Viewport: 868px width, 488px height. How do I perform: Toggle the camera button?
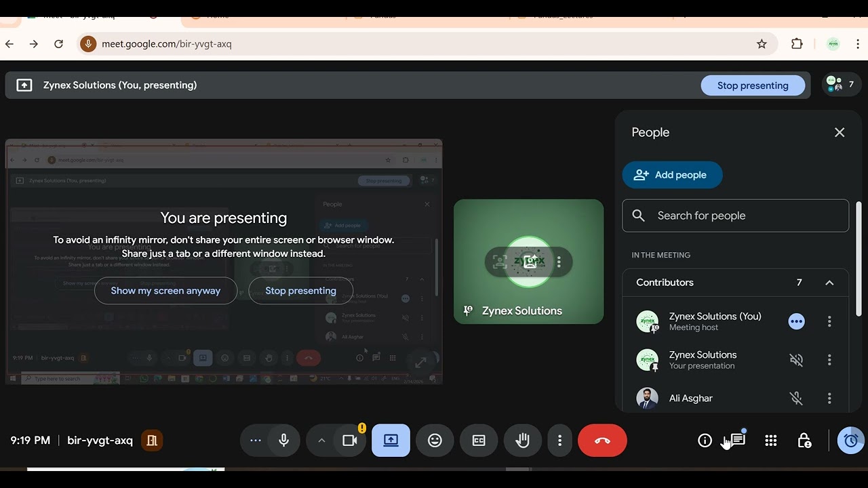pos(350,441)
